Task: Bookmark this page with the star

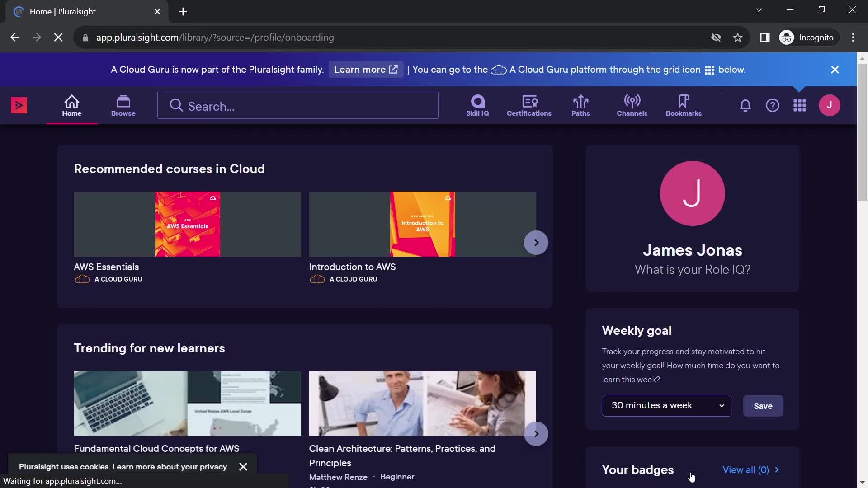Action: click(x=738, y=38)
